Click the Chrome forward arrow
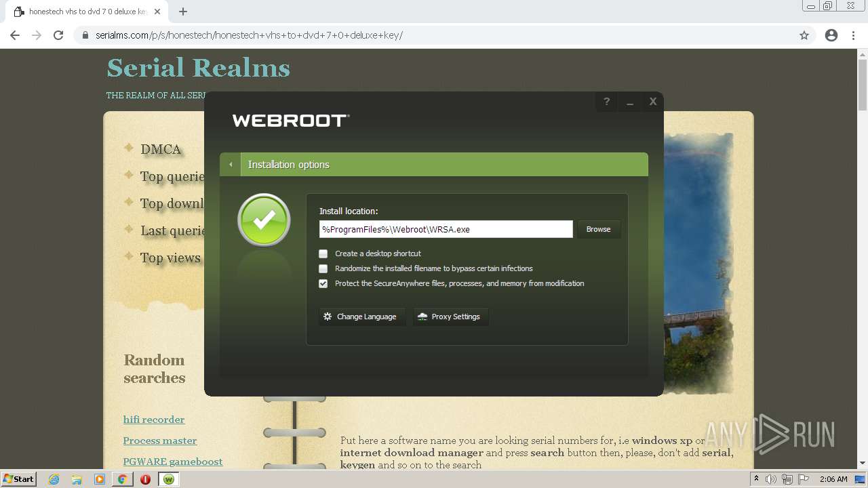Viewport: 868px width, 488px height. pos(37,35)
